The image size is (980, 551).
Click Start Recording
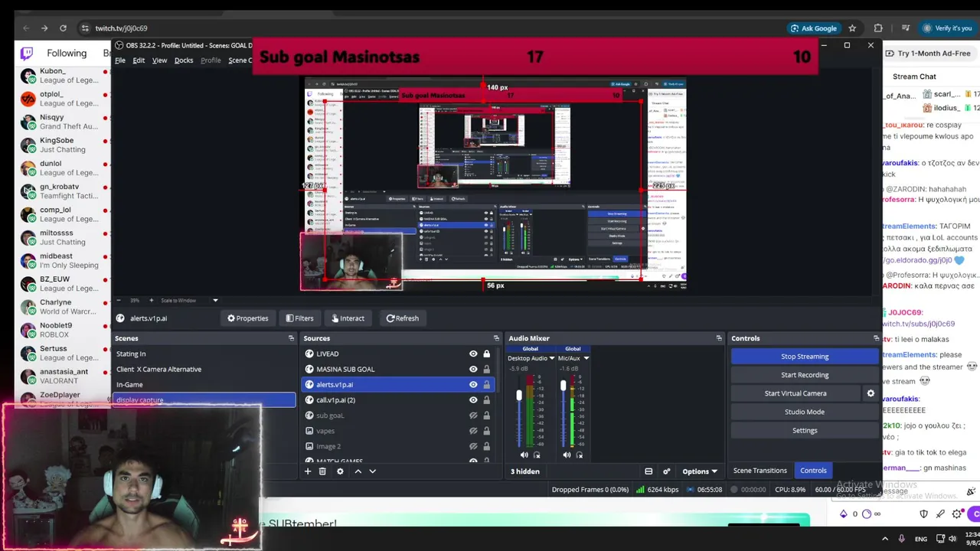805,375
